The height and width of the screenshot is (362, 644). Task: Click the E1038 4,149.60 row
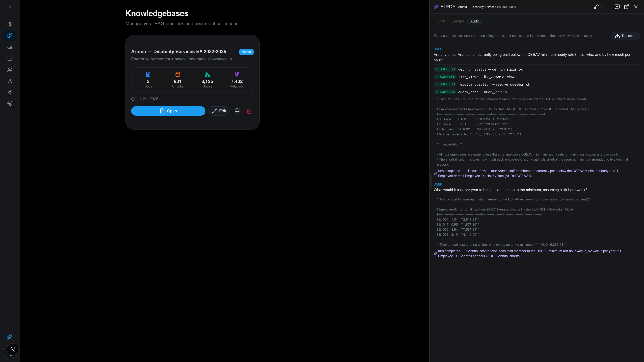coord(459,234)
